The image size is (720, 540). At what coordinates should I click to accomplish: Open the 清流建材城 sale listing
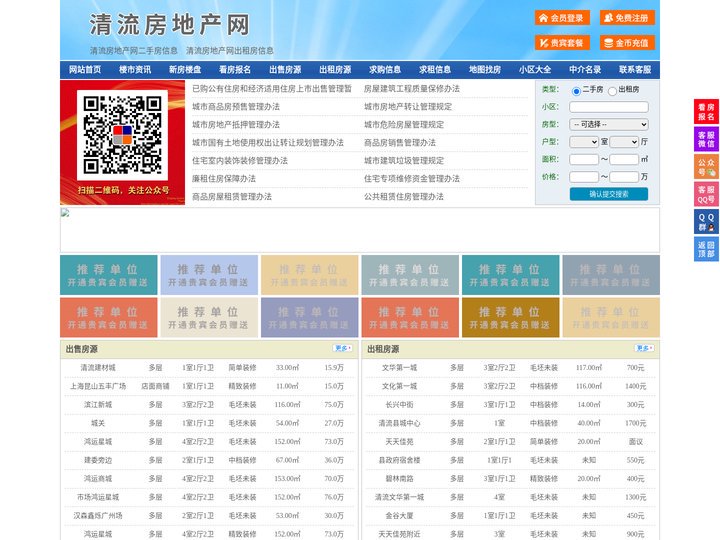click(98, 368)
